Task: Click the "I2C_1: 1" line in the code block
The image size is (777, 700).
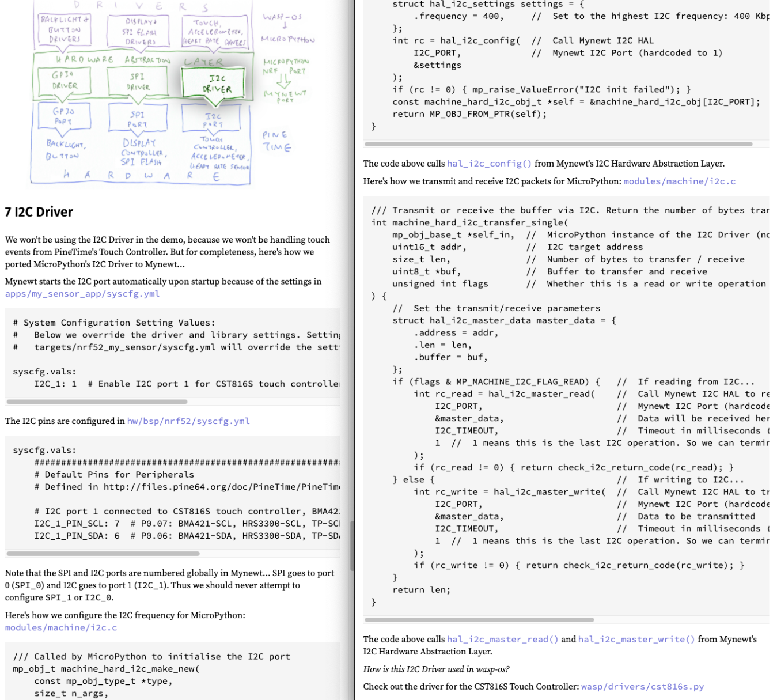Action: coord(55,384)
